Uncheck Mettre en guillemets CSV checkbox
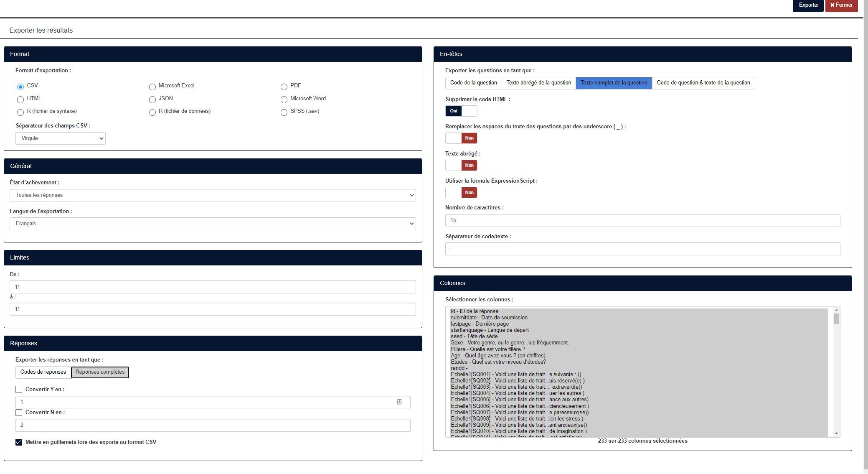The image size is (868, 474). click(x=19, y=442)
